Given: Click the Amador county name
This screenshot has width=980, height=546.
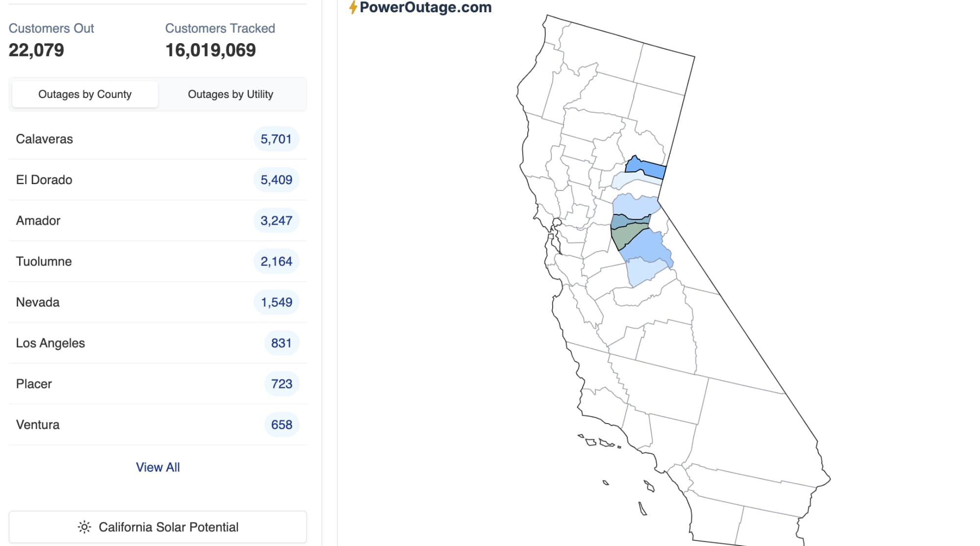Looking at the screenshot, I should click(x=38, y=220).
